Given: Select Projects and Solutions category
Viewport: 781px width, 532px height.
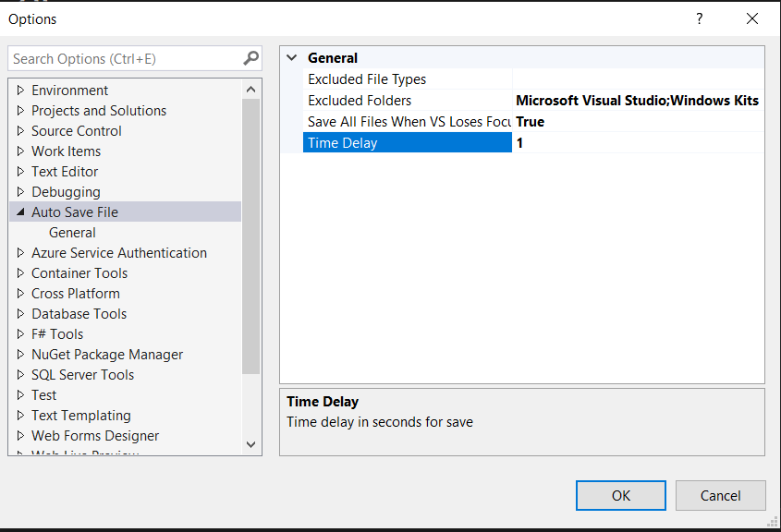Looking at the screenshot, I should [x=99, y=111].
